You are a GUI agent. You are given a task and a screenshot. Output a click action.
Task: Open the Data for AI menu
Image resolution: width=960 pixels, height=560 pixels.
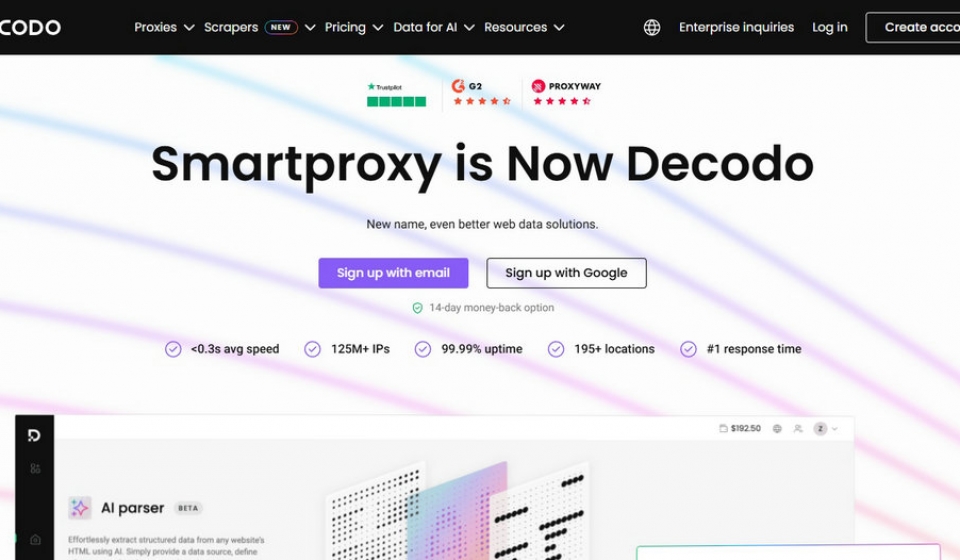[425, 28]
